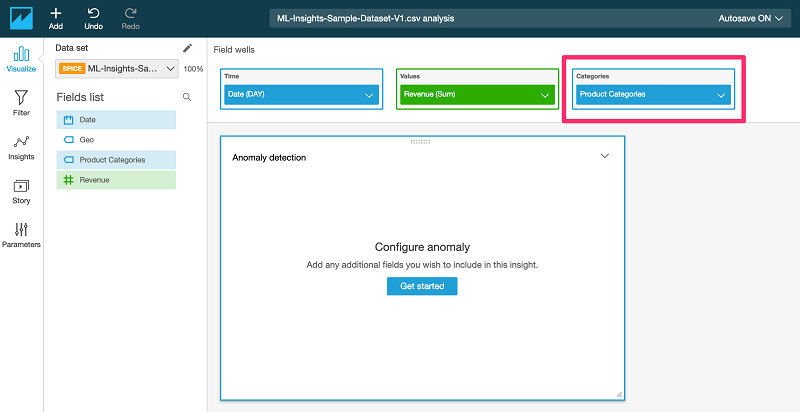Click the Time field well label
Viewport: 800px width, 412px height.
tap(232, 76)
